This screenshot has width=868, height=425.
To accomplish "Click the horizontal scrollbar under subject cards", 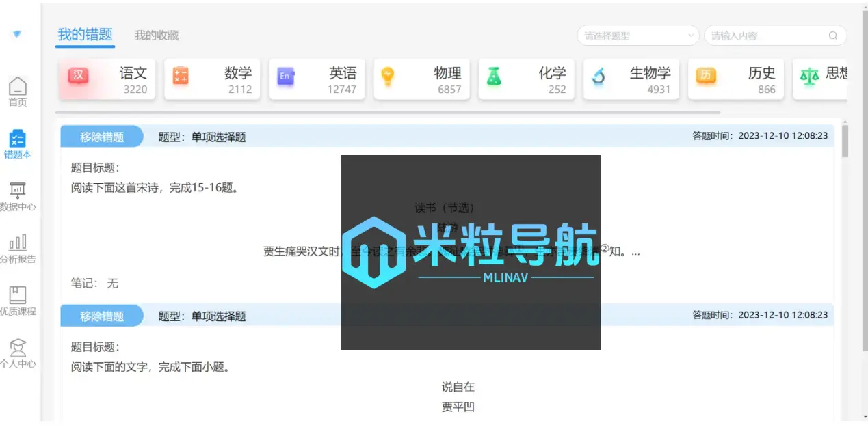I will (388, 112).
